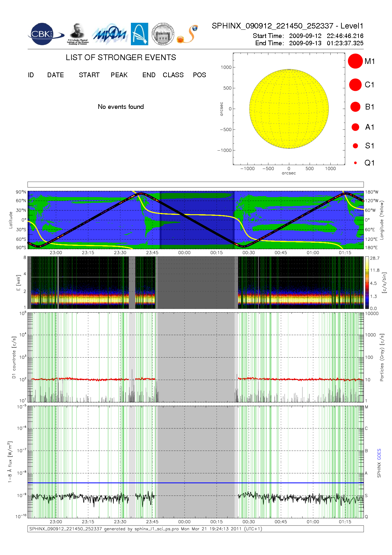Click the blue MIFI scribble logo
Image resolution: width=392 pixels, height=555 pixels.
click(110, 34)
